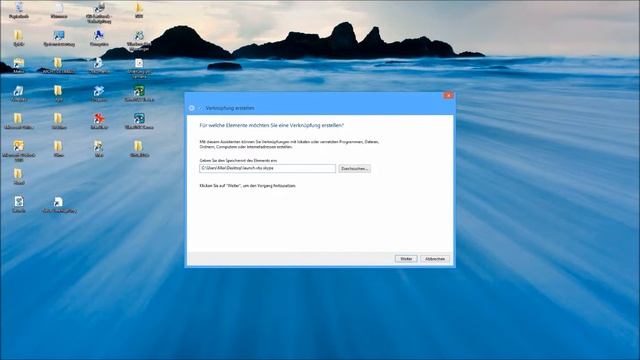The width and height of the screenshot is (640, 360).
Task: Click the back arrow in the dialog header
Action: pos(192,108)
